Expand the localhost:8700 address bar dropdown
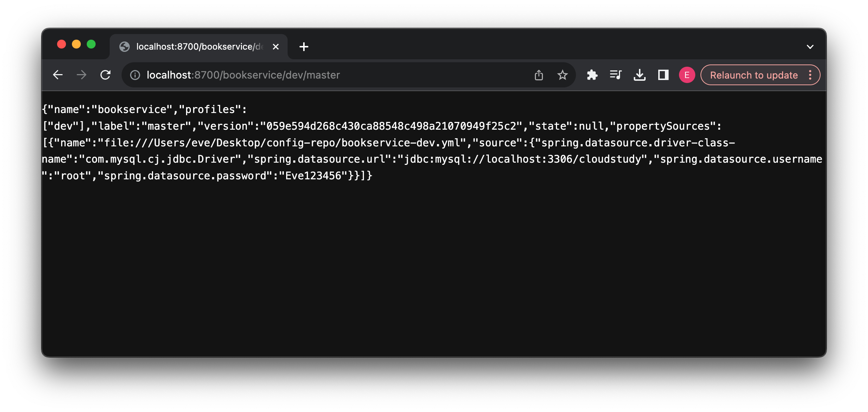 [809, 46]
